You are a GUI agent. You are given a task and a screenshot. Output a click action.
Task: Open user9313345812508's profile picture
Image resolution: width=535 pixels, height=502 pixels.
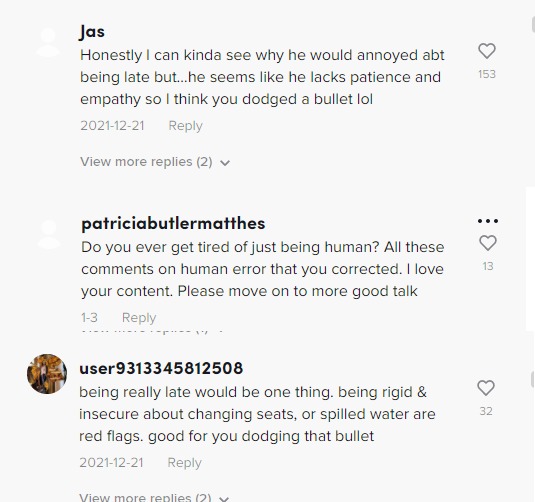click(47, 374)
